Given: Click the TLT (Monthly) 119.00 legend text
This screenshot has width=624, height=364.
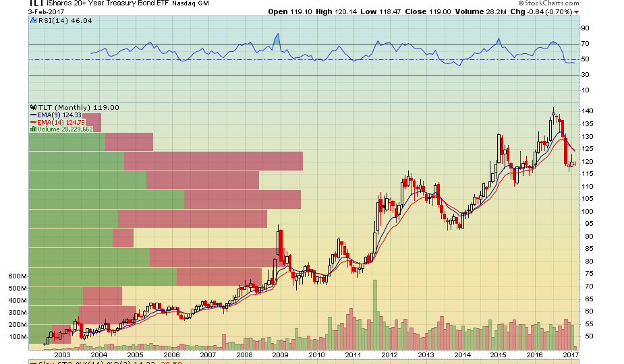Looking at the screenshot, I should pyautogui.click(x=78, y=107).
